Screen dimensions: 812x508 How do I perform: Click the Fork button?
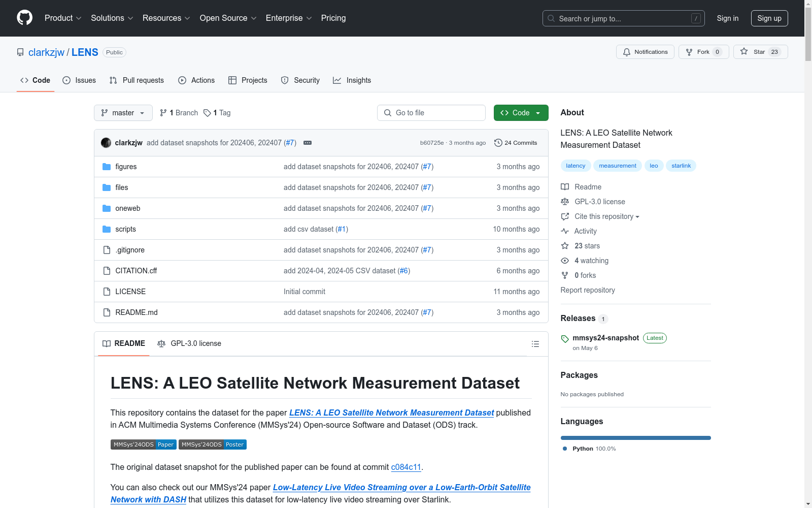click(x=703, y=52)
